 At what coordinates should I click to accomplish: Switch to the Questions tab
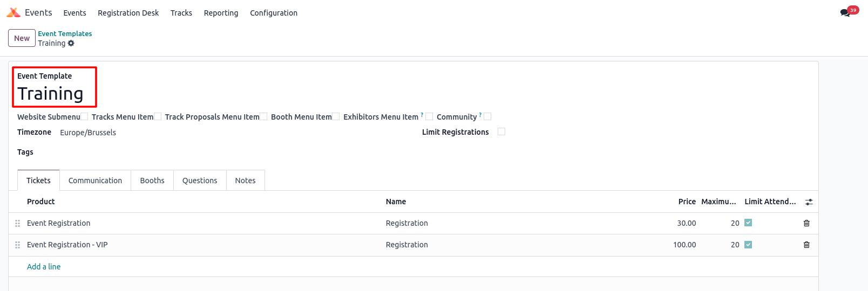click(200, 181)
